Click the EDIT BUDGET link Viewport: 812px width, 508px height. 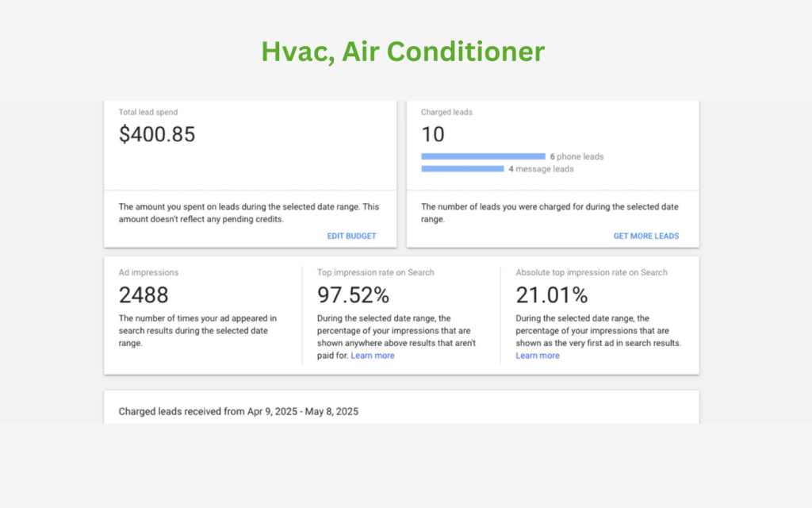click(351, 236)
